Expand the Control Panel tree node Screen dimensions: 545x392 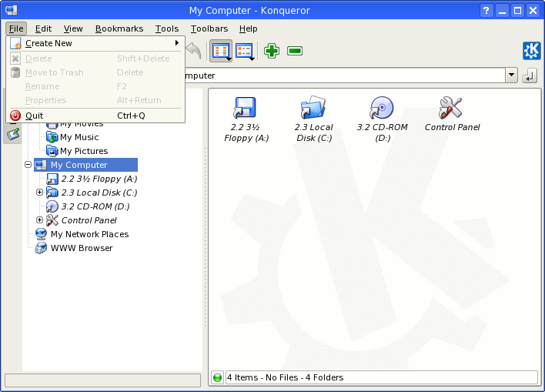pos(39,220)
